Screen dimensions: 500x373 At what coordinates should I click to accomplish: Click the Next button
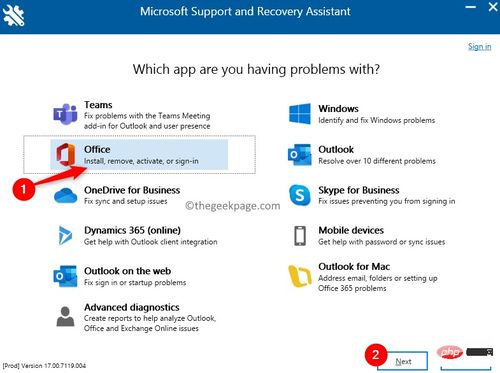(x=403, y=361)
